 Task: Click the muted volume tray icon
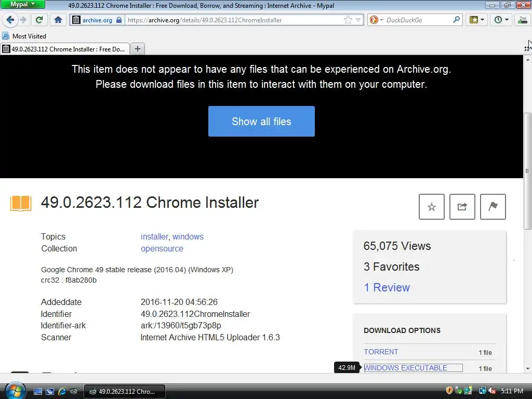coord(492,391)
